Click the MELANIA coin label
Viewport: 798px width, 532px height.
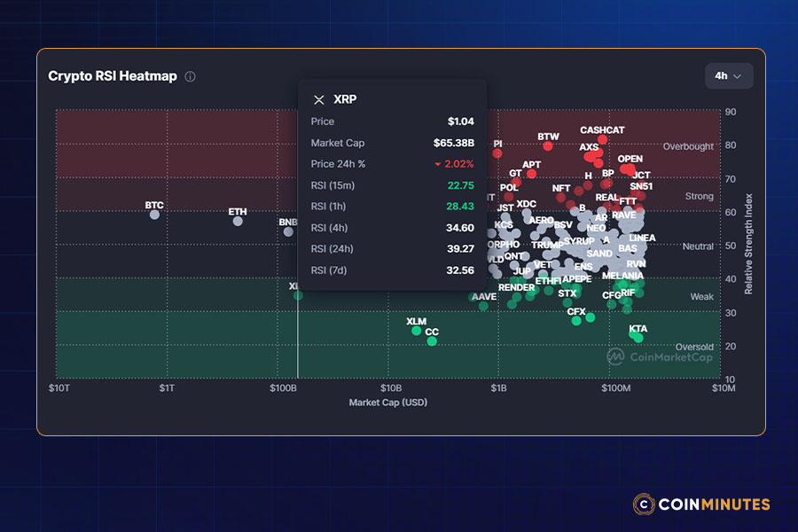[623, 276]
